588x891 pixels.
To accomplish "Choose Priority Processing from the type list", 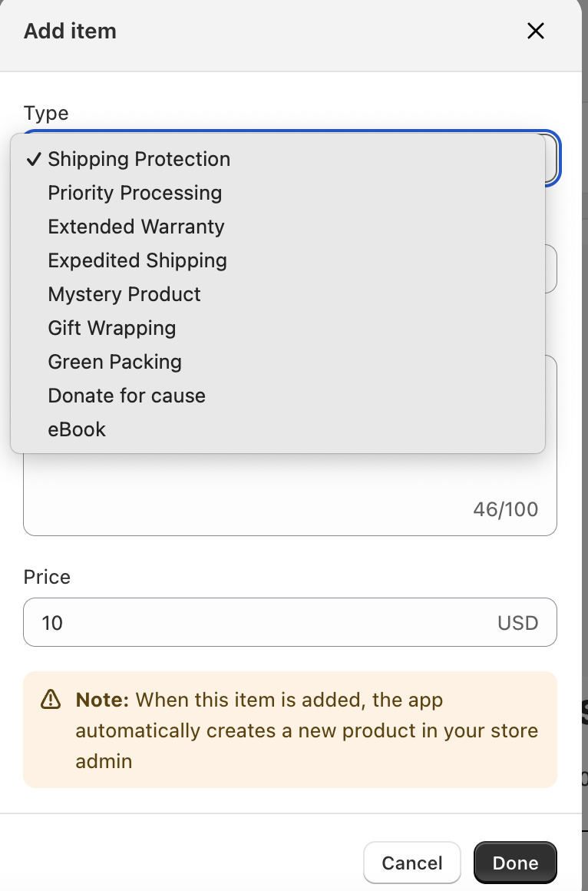I will (x=134, y=193).
